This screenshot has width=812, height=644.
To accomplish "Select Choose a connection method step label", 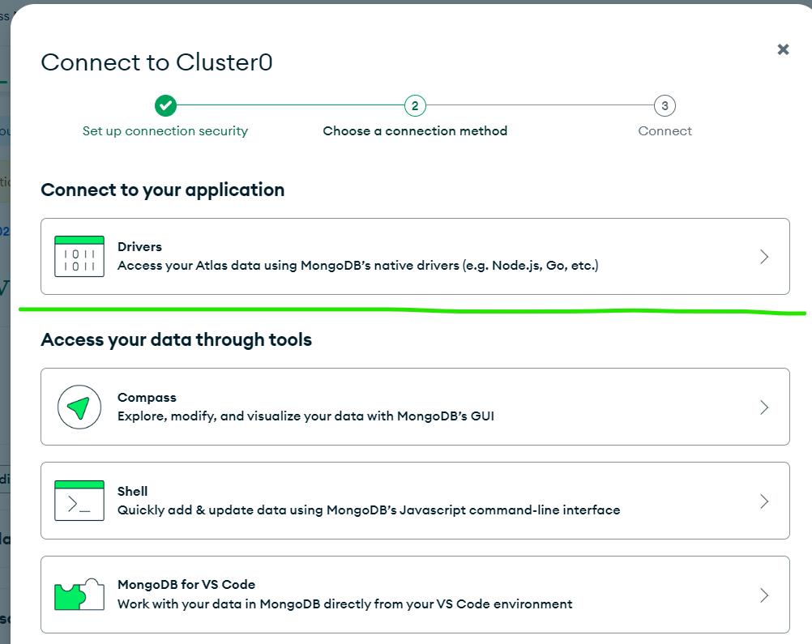I will point(415,131).
